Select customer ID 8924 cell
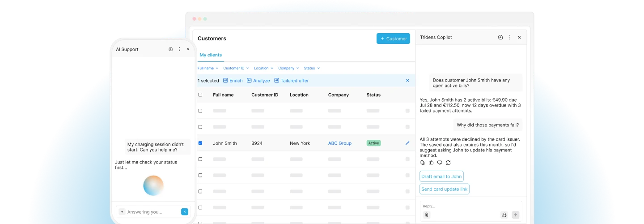644x224 pixels. [257, 143]
